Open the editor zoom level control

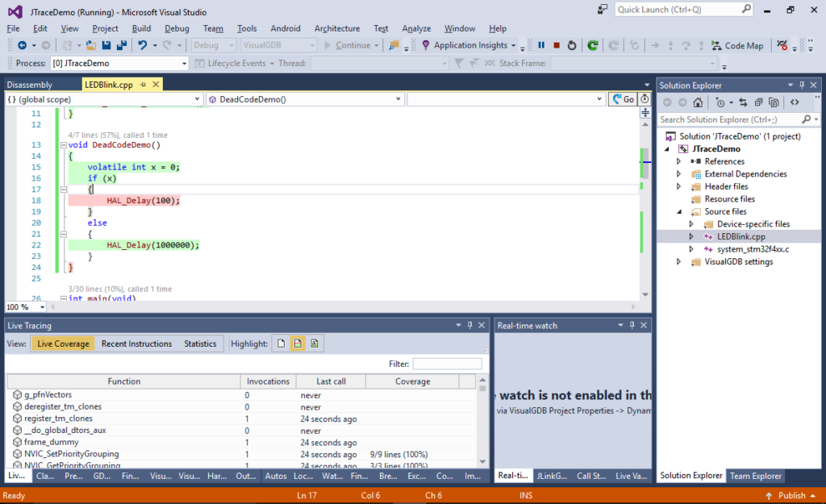[24, 307]
